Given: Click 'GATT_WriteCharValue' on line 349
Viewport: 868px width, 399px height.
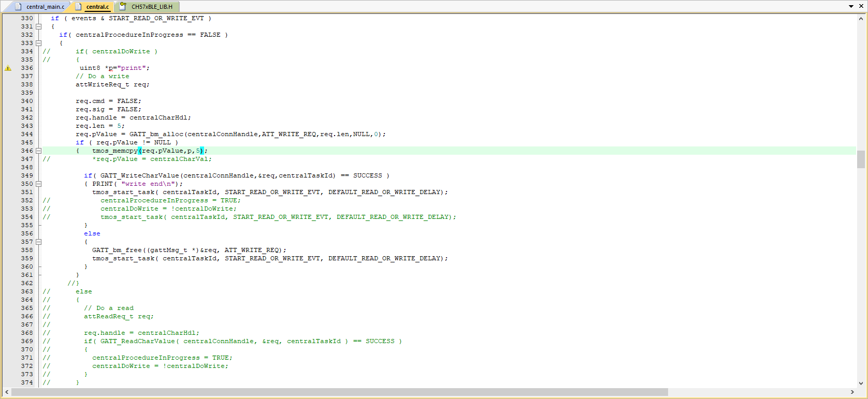Looking at the screenshot, I should click(140, 175).
